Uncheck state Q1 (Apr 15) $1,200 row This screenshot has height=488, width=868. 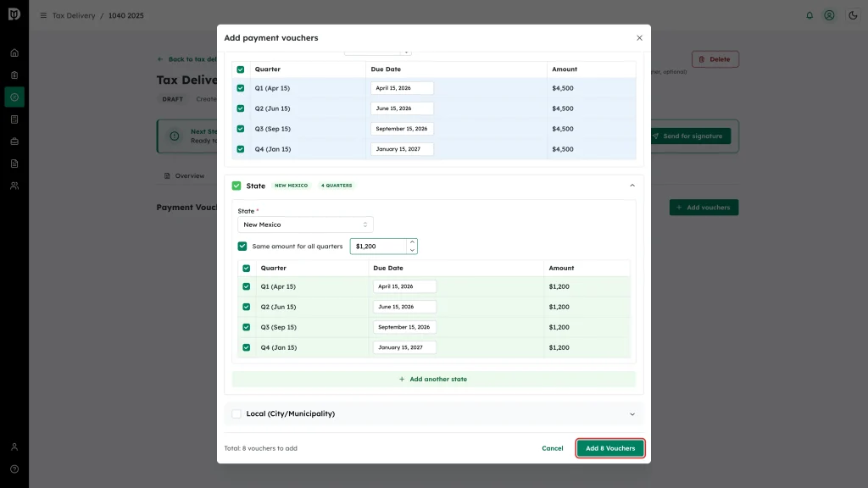click(x=247, y=286)
